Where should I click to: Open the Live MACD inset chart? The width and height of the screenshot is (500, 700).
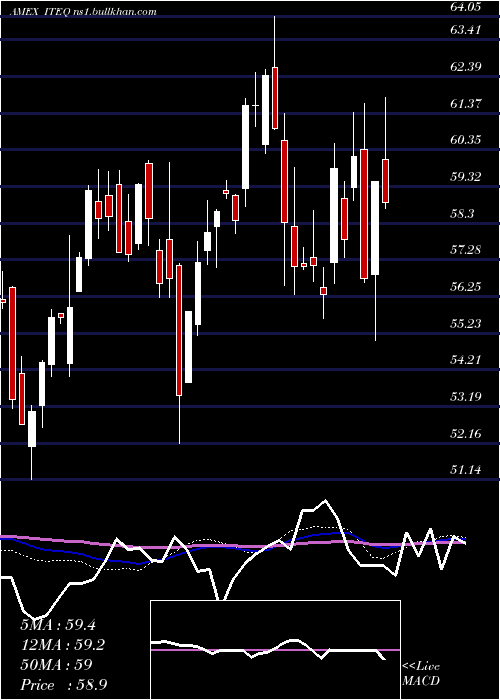(x=275, y=650)
